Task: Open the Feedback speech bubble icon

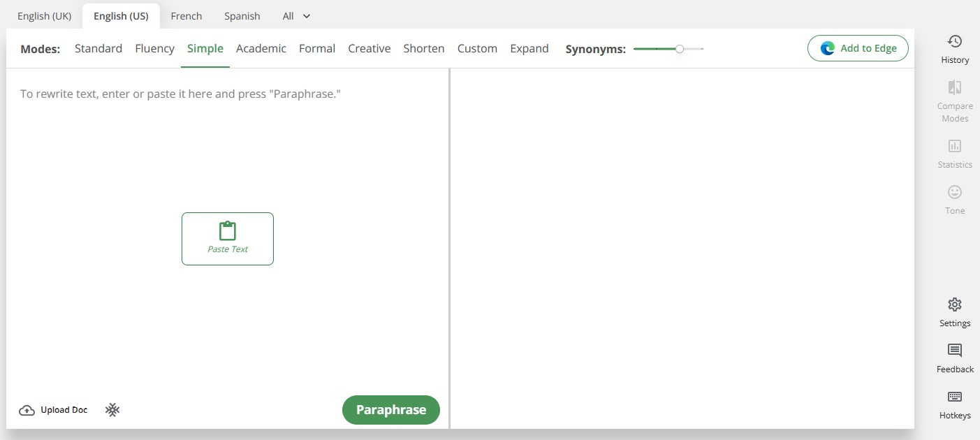Action: pos(955,351)
